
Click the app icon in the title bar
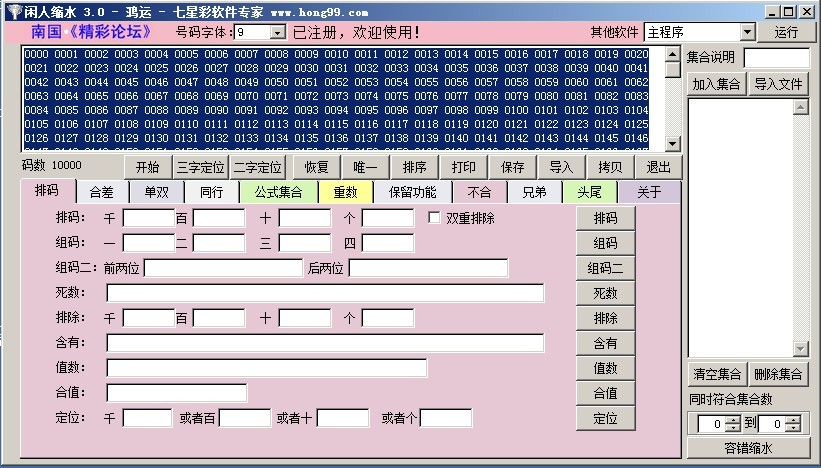pos(11,9)
